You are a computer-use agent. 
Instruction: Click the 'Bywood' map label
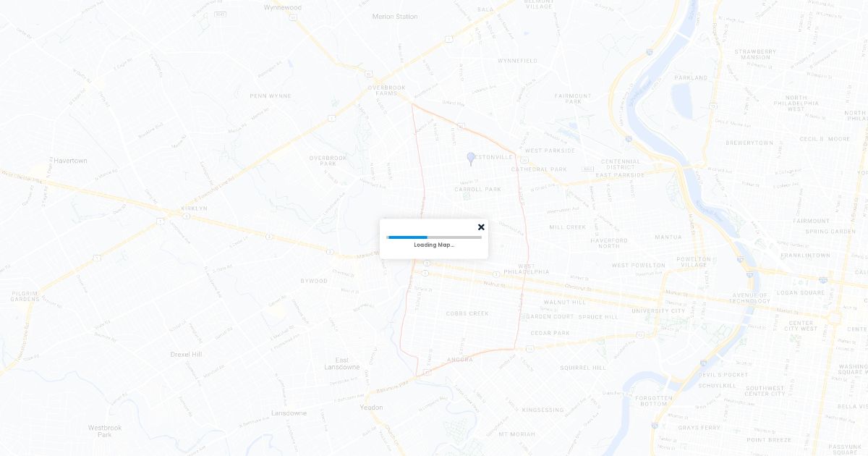click(x=314, y=281)
